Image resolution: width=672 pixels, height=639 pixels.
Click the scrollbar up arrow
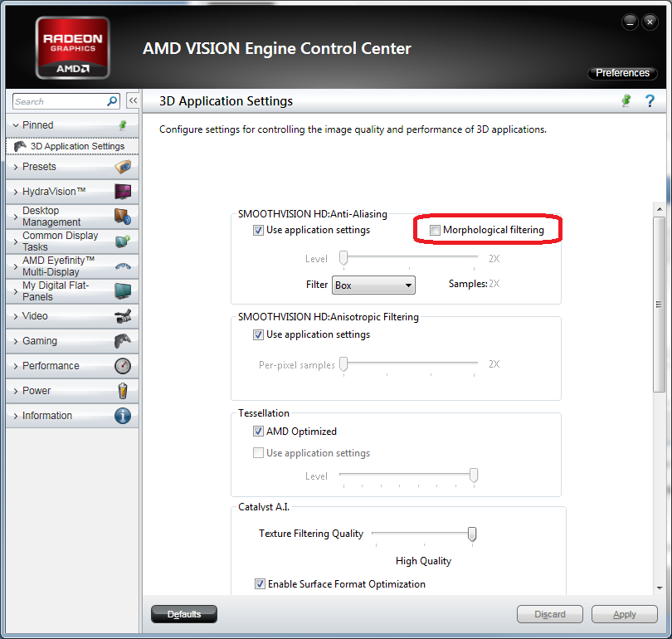(660, 209)
